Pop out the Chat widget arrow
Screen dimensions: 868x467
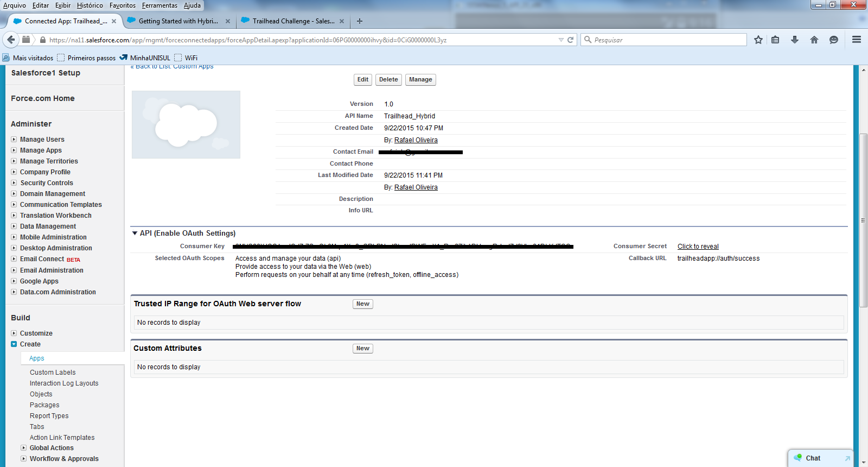coord(847,458)
